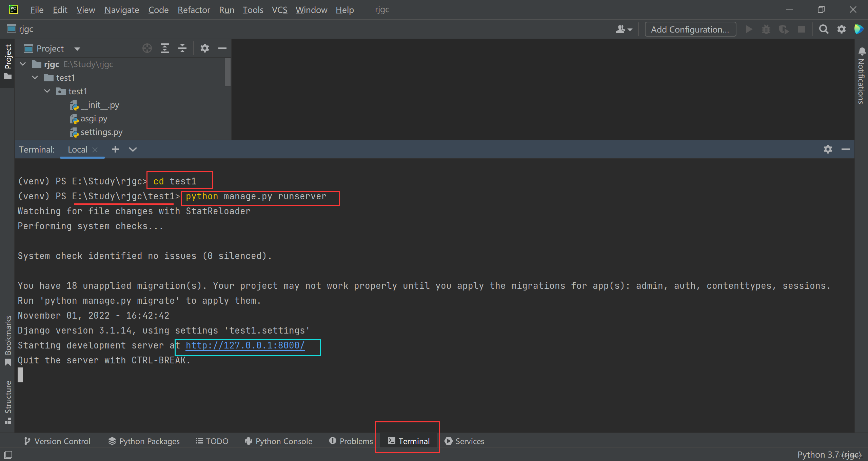
Task: Open the http://127.0.0.1:8000/ link
Action: tap(245, 345)
